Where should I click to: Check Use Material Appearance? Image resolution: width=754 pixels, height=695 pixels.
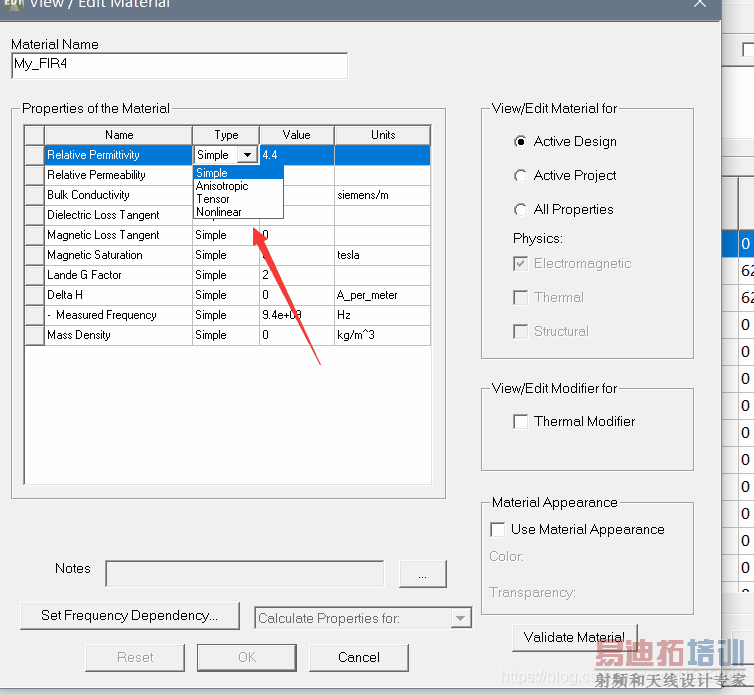(x=498, y=530)
